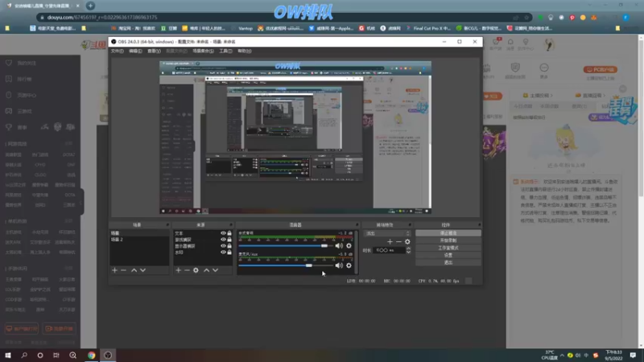The image size is (644, 362).
Task: Move the scene up in Scenes panel
Action: click(x=134, y=270)
